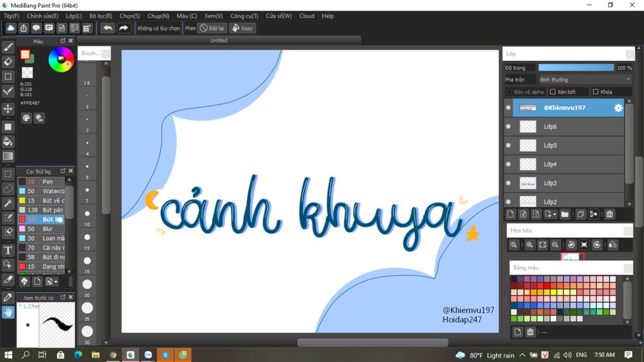The width and height of the screenshot is (644, 362).
Task: Click the volume icon in system tray
Action: click(568, 355)
